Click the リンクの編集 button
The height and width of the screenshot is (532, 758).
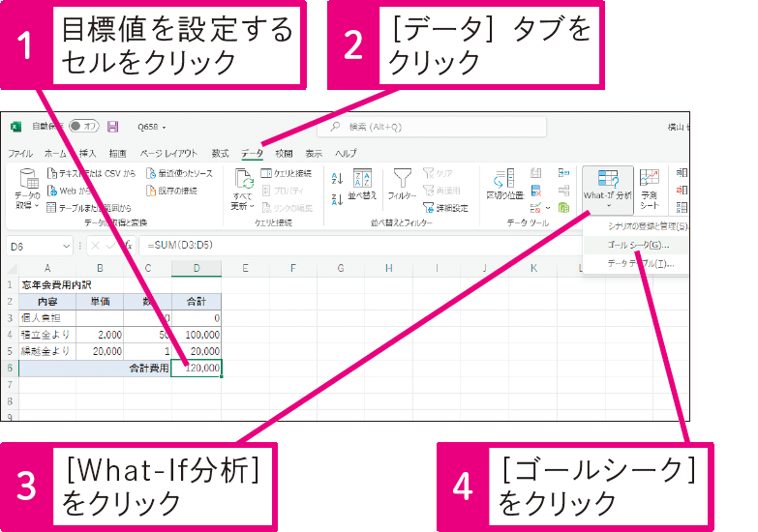[287, 208]
